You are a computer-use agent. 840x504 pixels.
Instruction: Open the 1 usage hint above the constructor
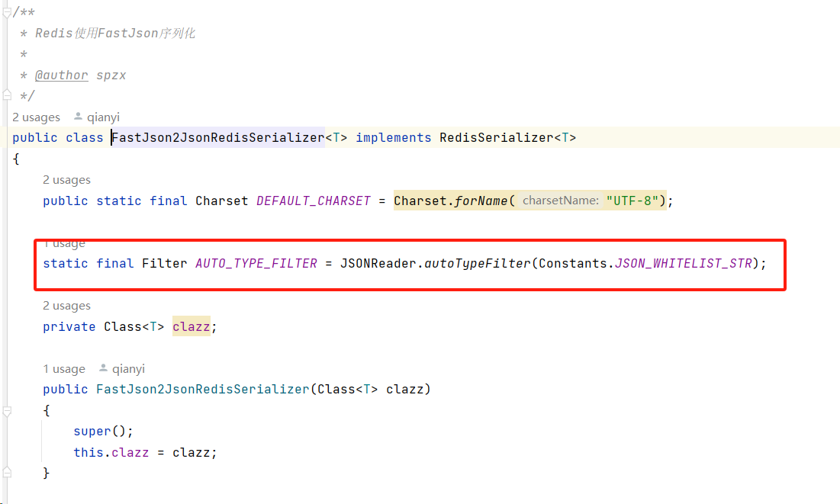tap(64, 369)
